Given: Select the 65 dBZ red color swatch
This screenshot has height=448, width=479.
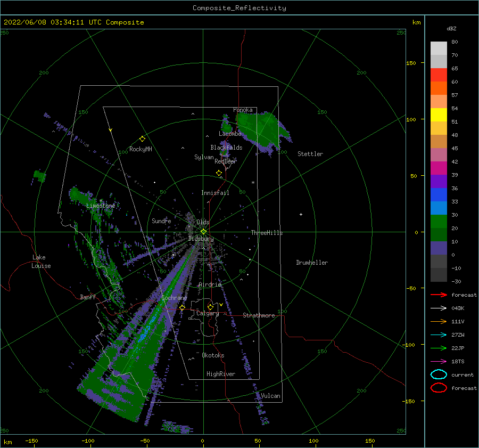Looking at the screenshot, I should [x=439, y=75].
